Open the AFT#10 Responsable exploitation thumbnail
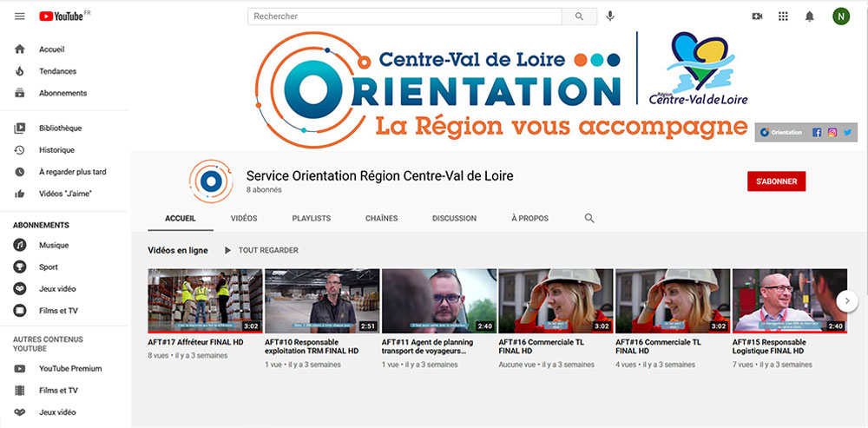Image resolution: width=868 pixels, height=428 pixels. (x=322, y=300)
